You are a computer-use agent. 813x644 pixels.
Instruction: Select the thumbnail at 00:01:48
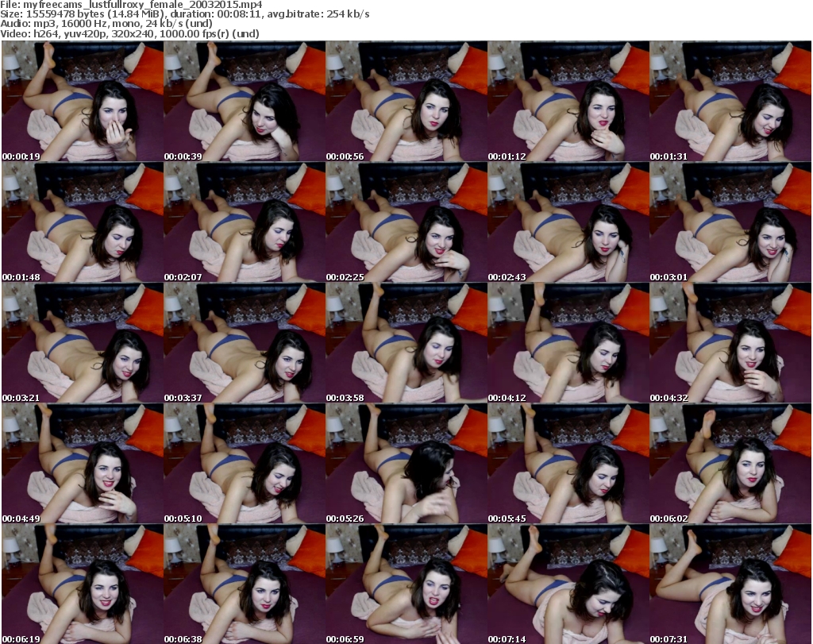point(83,222)
